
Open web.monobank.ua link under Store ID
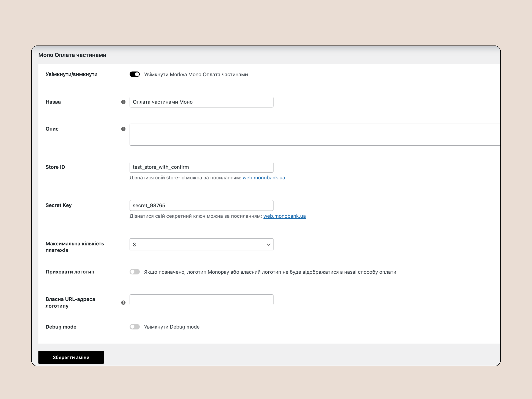[264, 178]
